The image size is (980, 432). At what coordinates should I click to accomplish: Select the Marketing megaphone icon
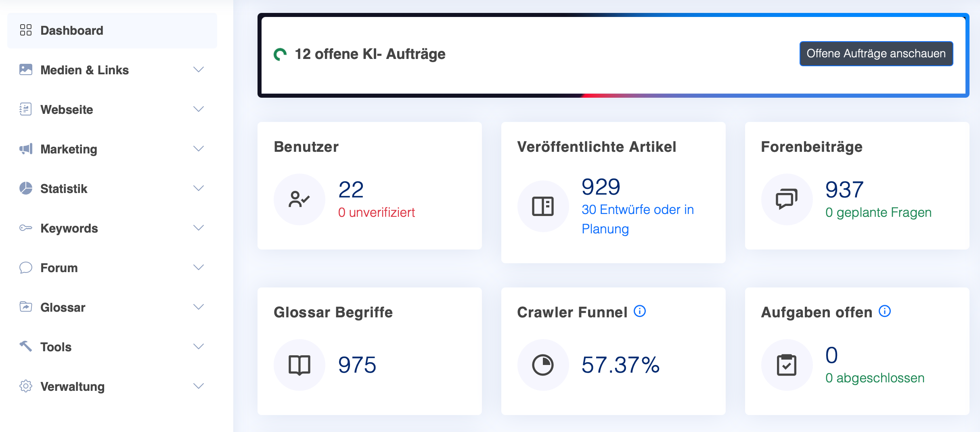(26, 149)
